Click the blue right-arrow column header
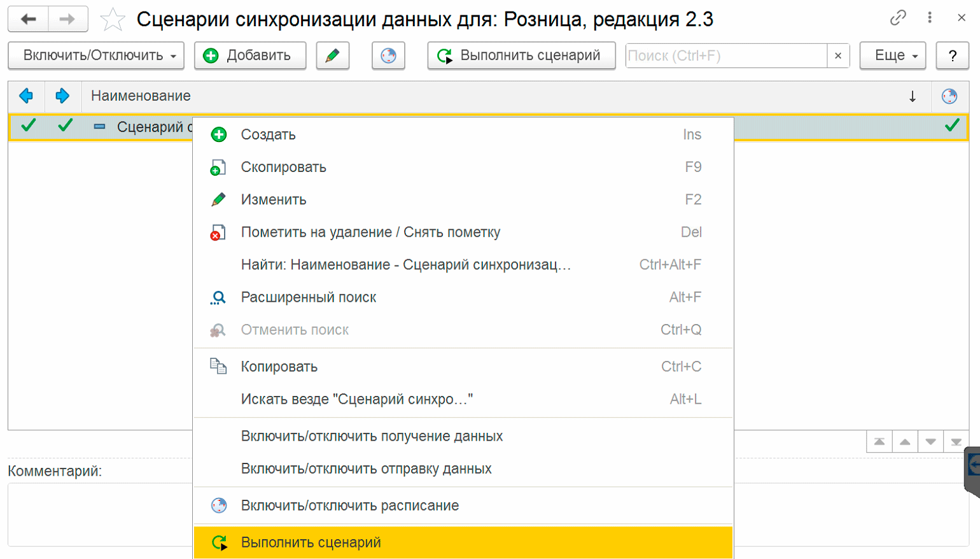980x559 pixels. pos(62,96)
